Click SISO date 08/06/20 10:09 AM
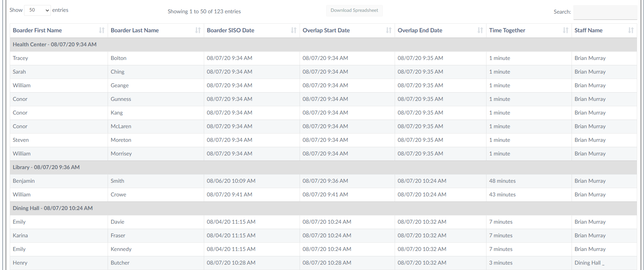 [231, 181]
